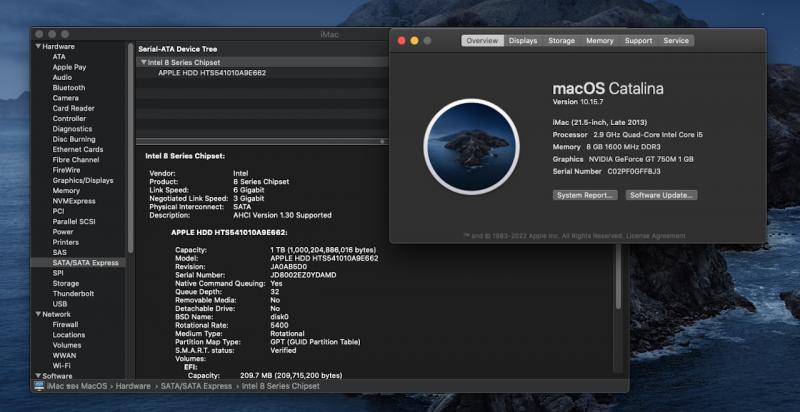Screen dimensions: 800x412
Task: Click the Software Update... button
Action: pos(661,195)
